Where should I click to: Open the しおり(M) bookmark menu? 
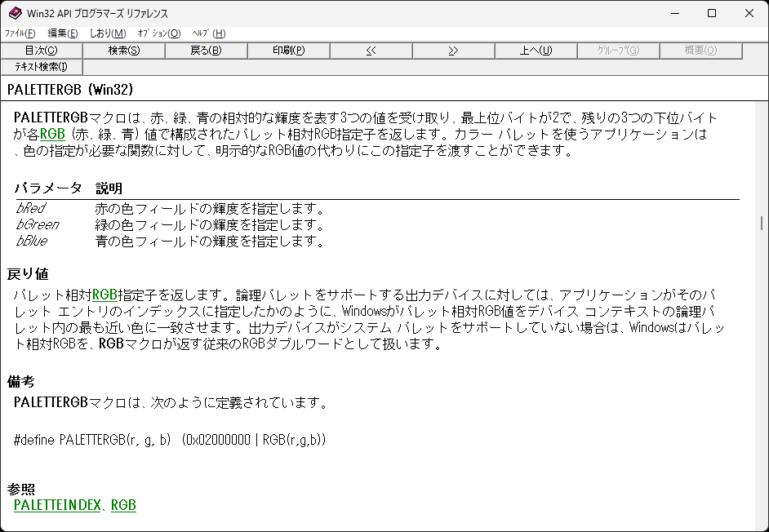point(108,33)
